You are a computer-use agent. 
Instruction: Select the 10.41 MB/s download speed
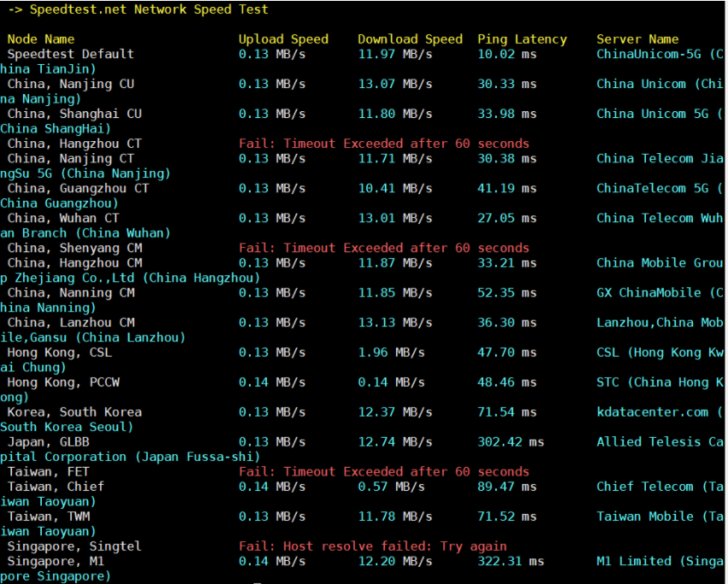click(395, 188)
